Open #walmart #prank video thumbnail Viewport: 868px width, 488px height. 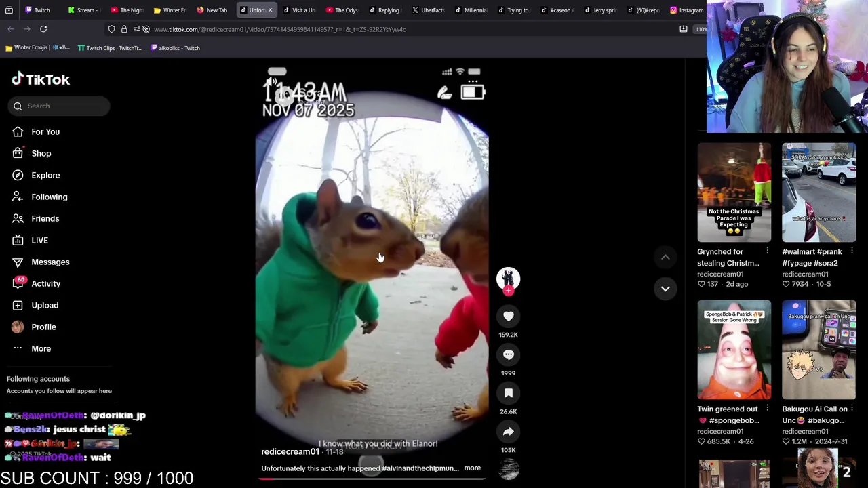click(x=818, y=192)
